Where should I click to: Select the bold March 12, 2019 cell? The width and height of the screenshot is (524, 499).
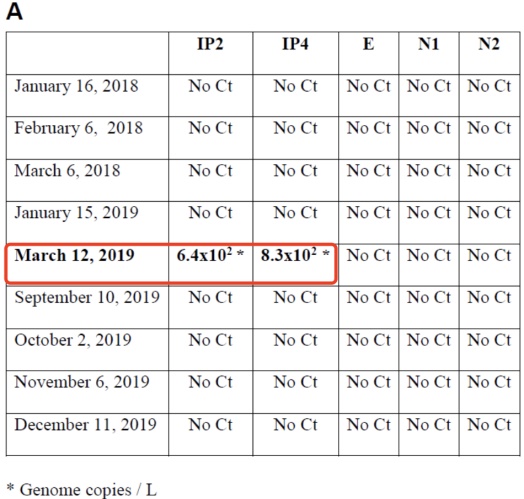click(74, 255)
